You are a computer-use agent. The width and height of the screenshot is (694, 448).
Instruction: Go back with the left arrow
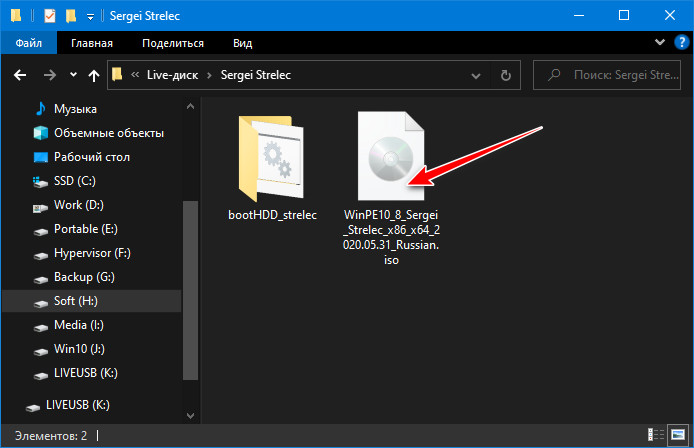point(20,75)
